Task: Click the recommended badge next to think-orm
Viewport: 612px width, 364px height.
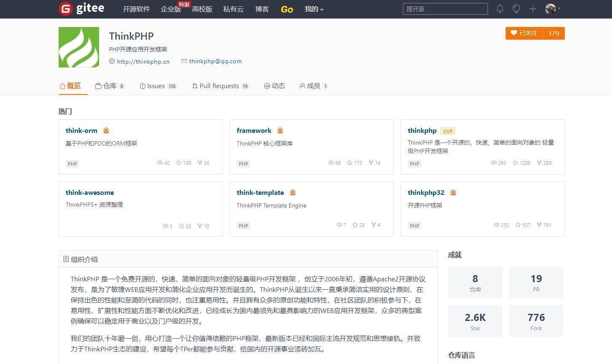Action: (106, 131)
